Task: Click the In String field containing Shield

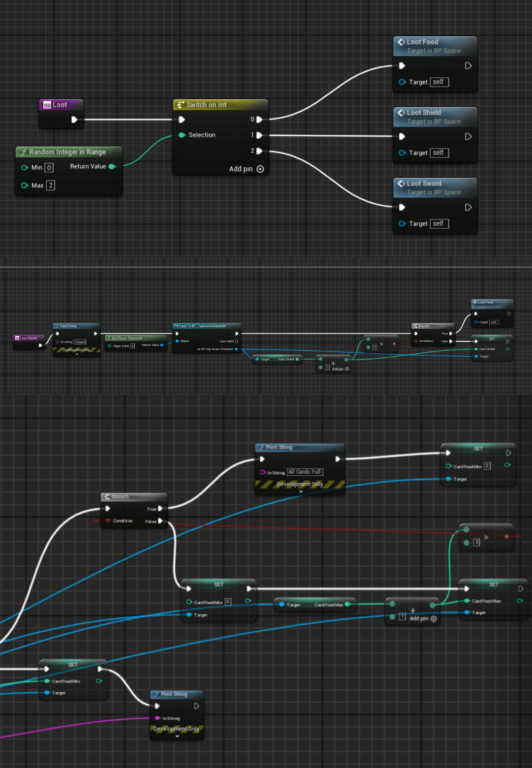Action: tap(79, 341)
